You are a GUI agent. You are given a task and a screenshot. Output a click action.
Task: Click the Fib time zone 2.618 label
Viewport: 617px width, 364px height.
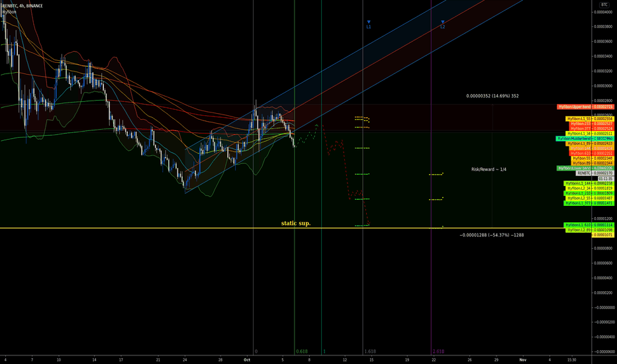(x=438, y=351)
